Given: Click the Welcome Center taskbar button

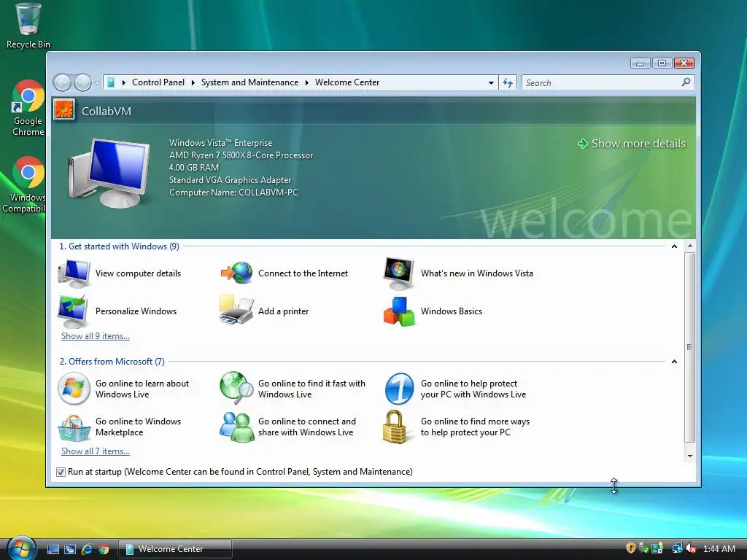Looking at the screenshot, I should [175, 549].
